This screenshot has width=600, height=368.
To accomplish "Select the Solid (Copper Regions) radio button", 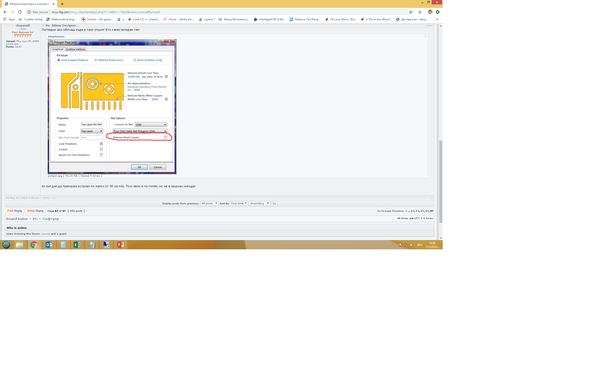I will (59, 60).
